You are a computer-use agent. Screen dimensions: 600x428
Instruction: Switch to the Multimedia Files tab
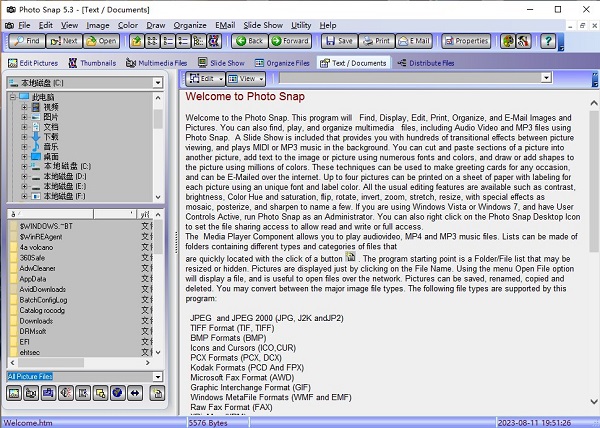(157, 63)
